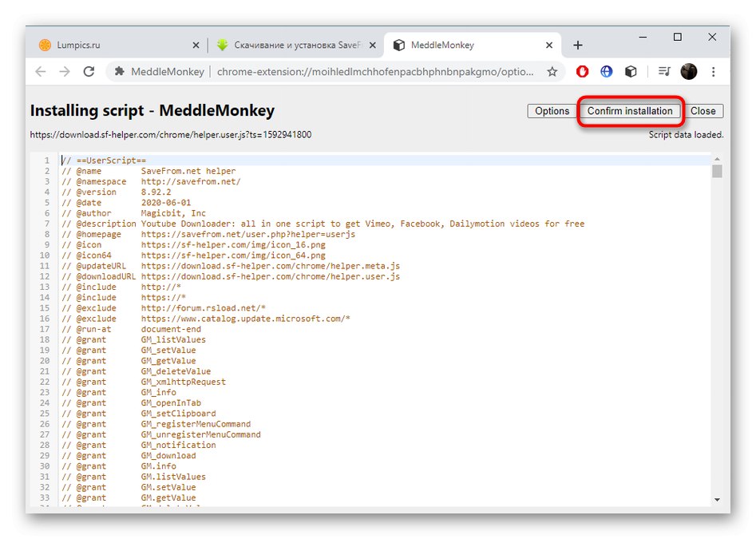Image resolution: width=756 pixels, height=539 pixels.
Task: Switch to the Скачивание и установка SaveFrom tab
Action: [297, 46]
